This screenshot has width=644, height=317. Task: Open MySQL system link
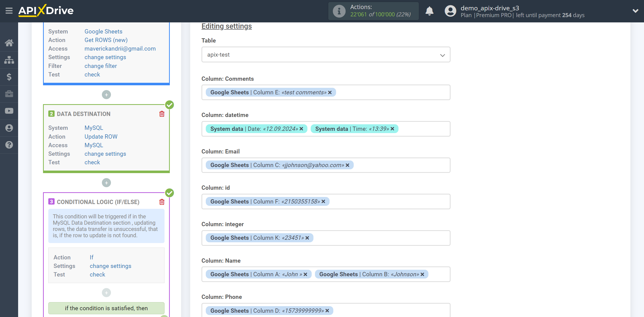94,128
